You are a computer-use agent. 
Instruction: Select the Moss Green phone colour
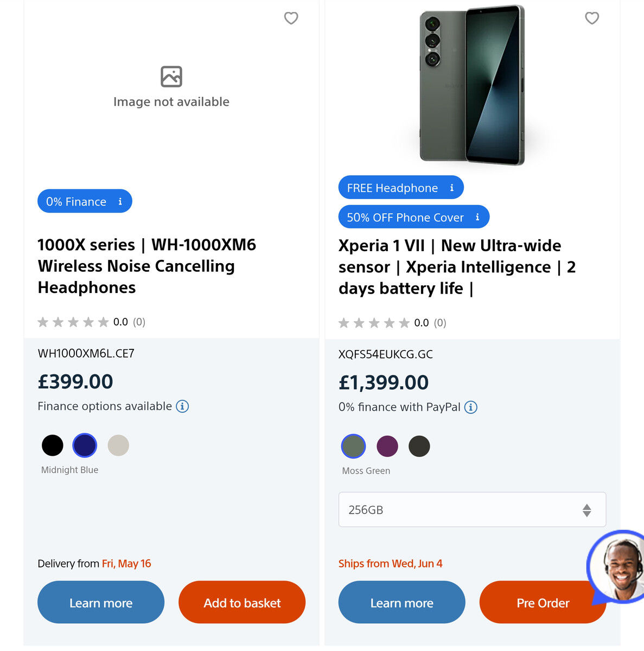pos(353,446)
